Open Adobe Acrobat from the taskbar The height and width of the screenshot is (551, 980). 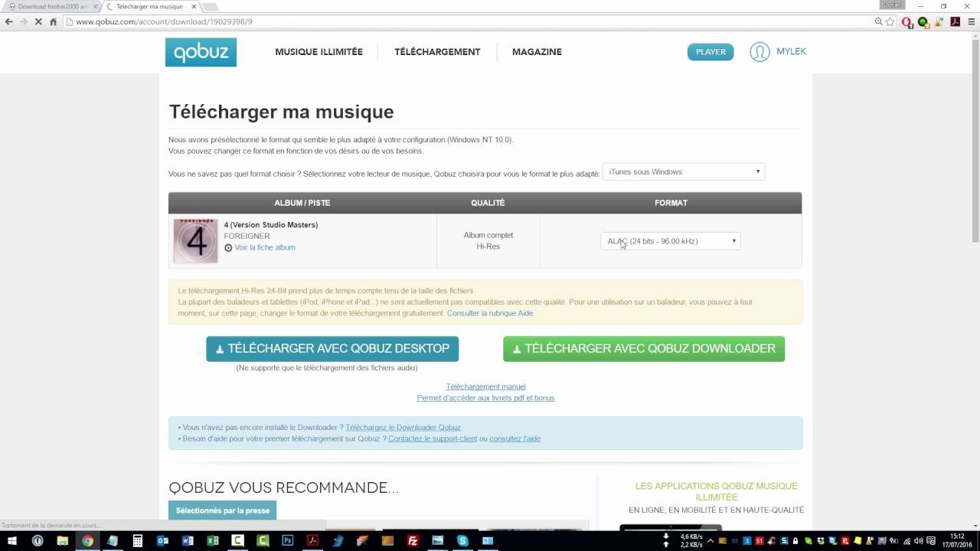point(312,540)
